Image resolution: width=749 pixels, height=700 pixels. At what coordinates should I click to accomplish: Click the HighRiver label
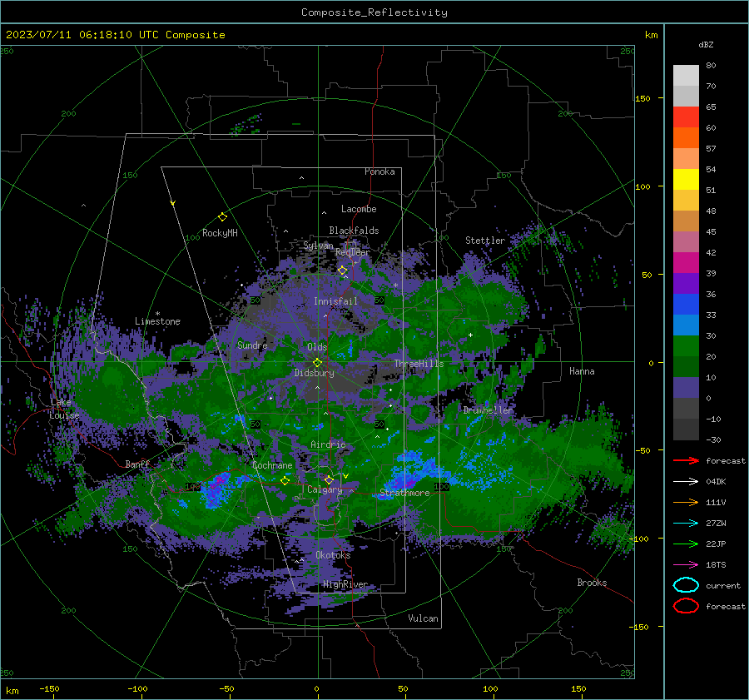(345, 585)
